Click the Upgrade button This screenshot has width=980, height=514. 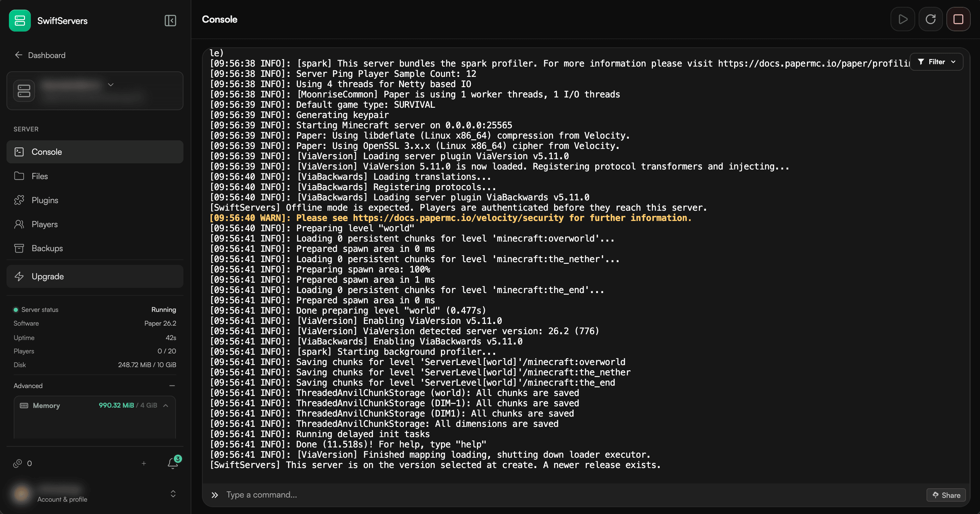95,277
